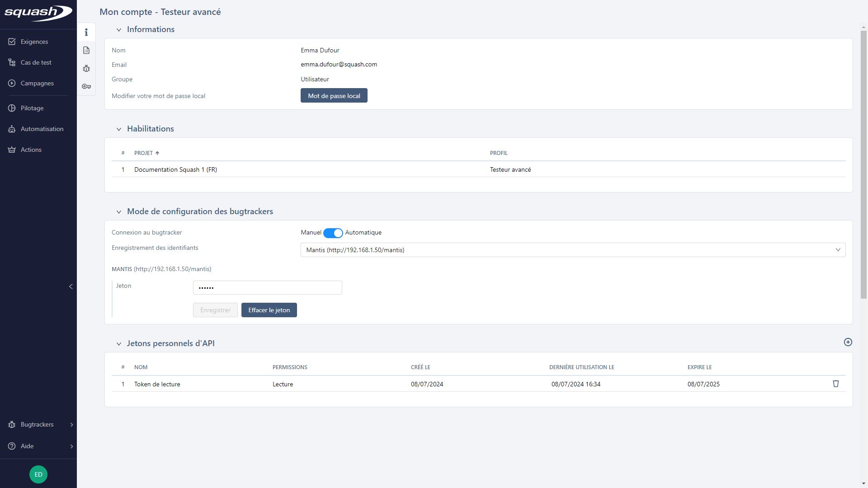Add a personal API token
Image resolution: width=868 pixels, height=488 pixels.
point(848,343)
